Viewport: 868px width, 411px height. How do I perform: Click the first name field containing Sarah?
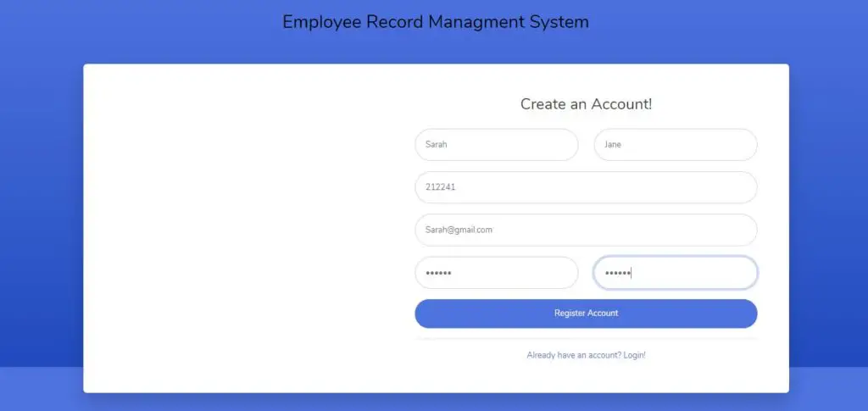click(497, 144)
